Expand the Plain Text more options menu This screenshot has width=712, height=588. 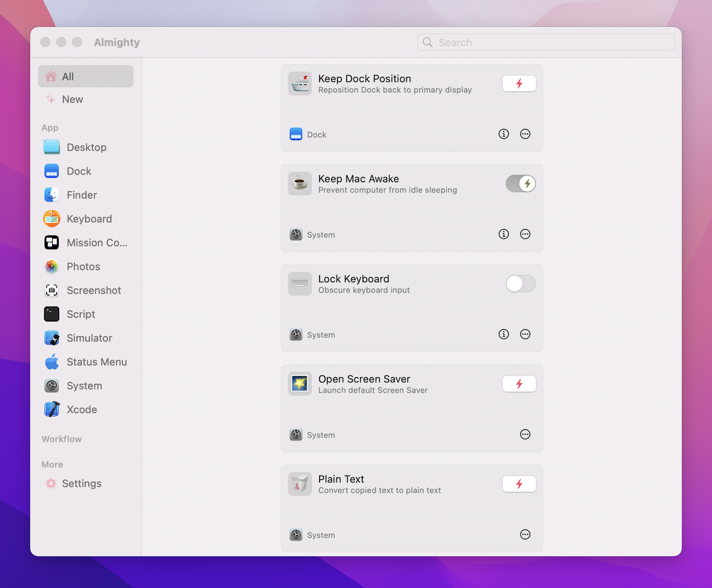[x=525, y=535]
